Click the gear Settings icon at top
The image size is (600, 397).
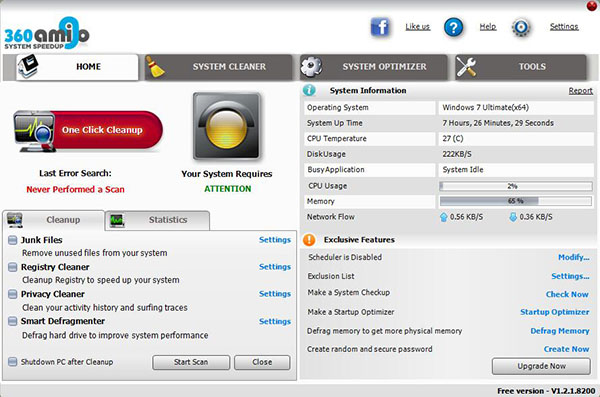521,27
